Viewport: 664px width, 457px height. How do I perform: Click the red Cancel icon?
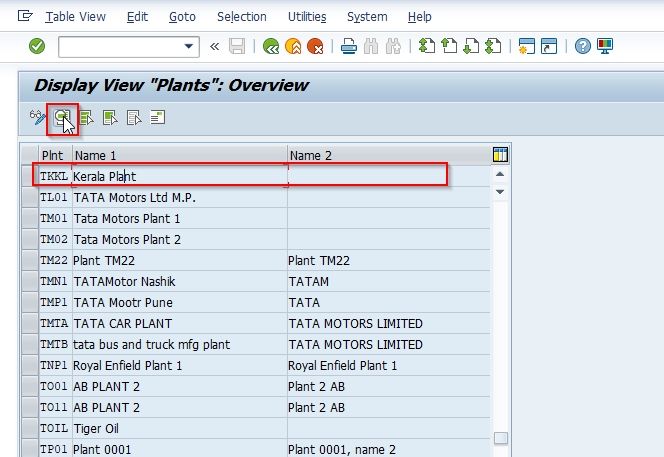[315, 46]
